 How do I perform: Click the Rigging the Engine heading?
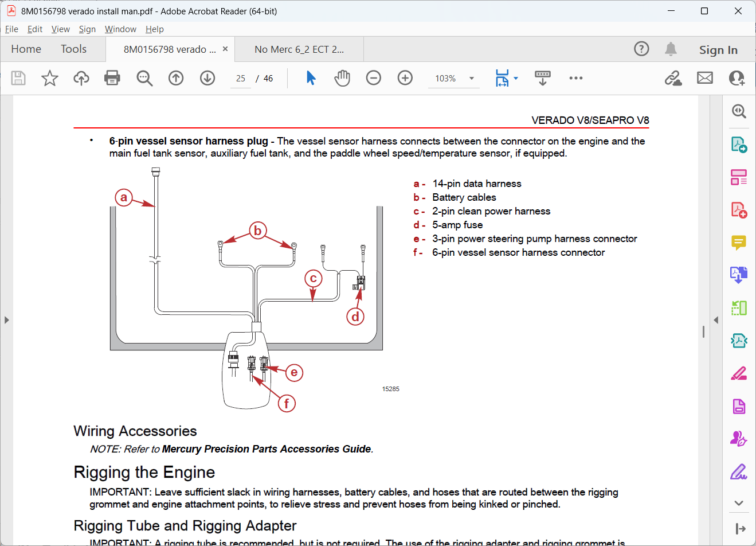pyautogui.click(x=144, y=472)
